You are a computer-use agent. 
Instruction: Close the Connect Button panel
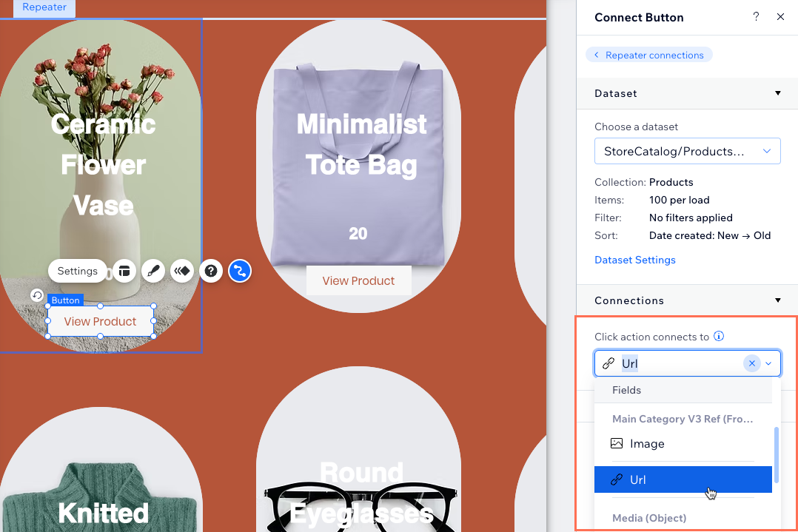[x=780, y=17]
